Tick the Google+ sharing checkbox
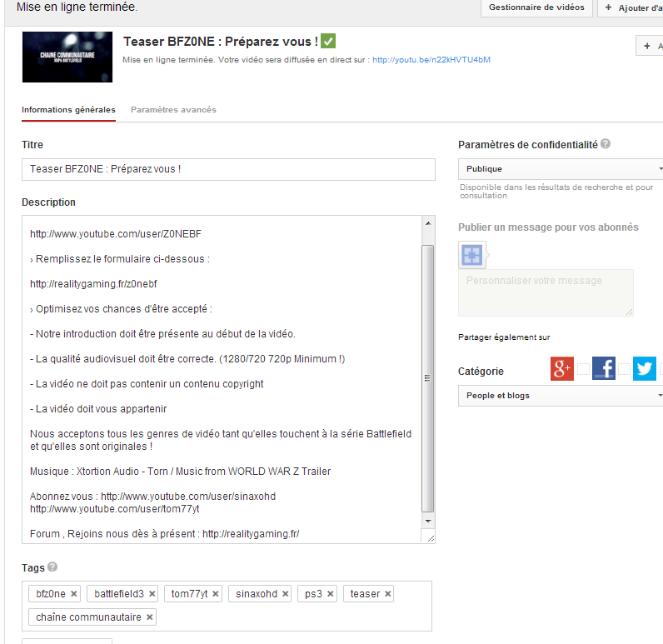This screenshot has height=644, width=663. pyautogui.click(x=583, y=369)
